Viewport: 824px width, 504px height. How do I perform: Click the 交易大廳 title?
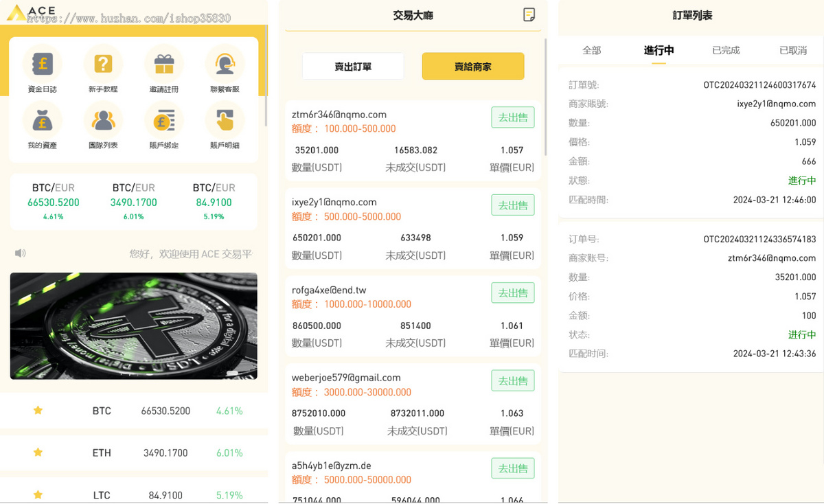(413, 15)
